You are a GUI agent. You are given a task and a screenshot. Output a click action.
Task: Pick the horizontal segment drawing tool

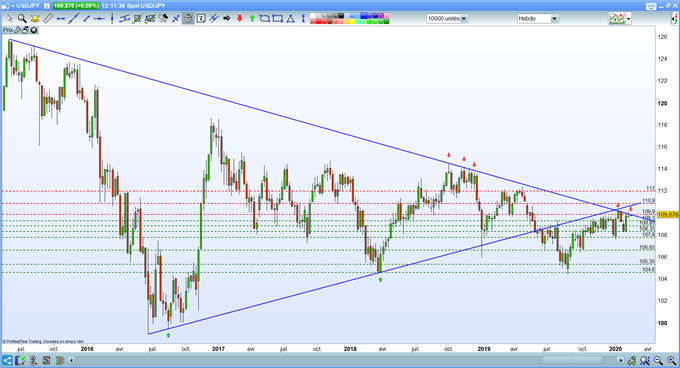61,19
